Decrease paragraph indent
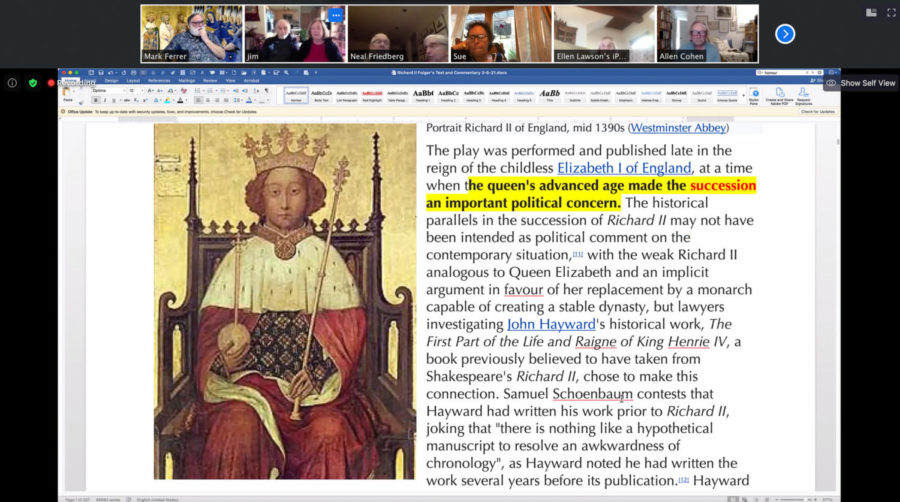The image size is (900, 502). [236, 91]
